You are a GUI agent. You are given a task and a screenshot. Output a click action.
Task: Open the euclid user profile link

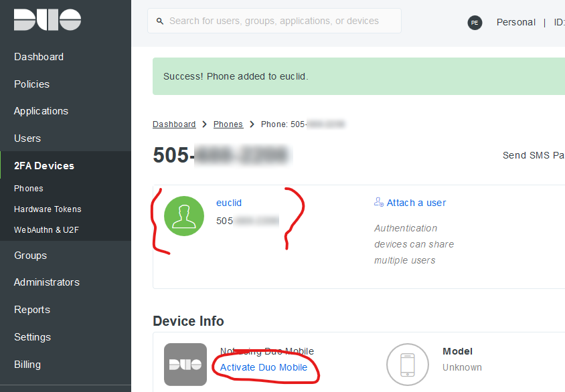pyautogui.click(x=228, y=202)
